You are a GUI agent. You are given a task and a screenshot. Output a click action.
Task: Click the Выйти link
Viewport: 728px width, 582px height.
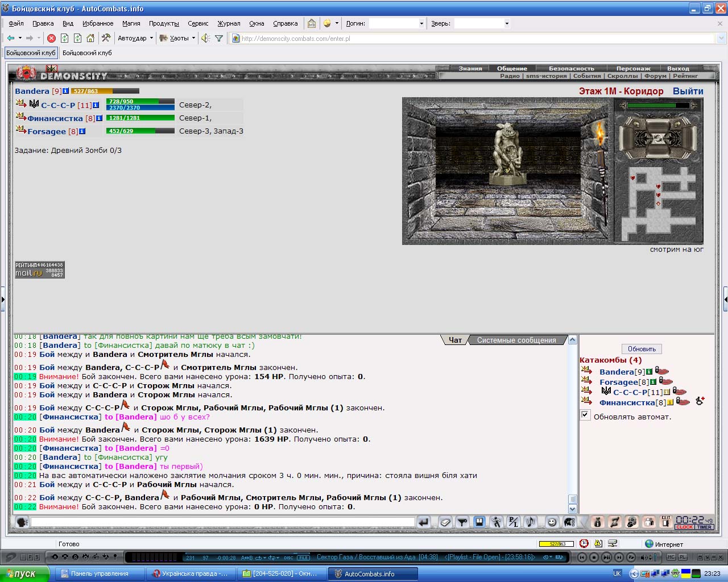coord(688,91)
